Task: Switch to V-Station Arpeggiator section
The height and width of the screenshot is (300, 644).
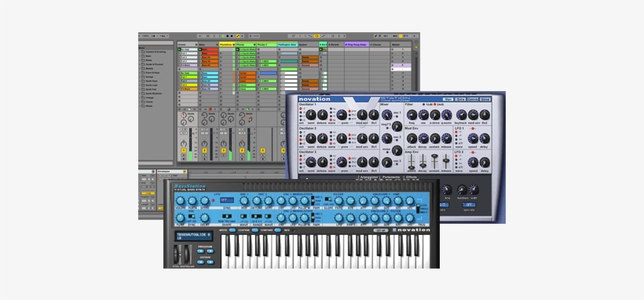Action: click(369, 177)
